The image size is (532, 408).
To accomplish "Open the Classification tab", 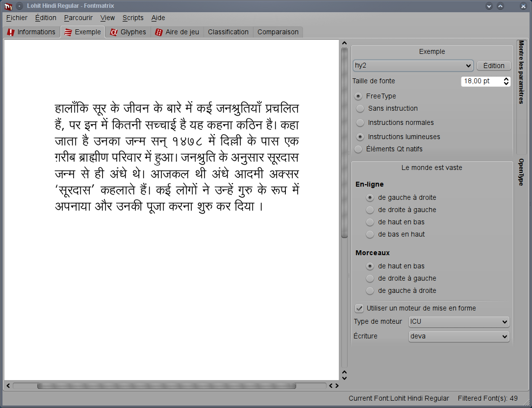I will click(228, 32).
